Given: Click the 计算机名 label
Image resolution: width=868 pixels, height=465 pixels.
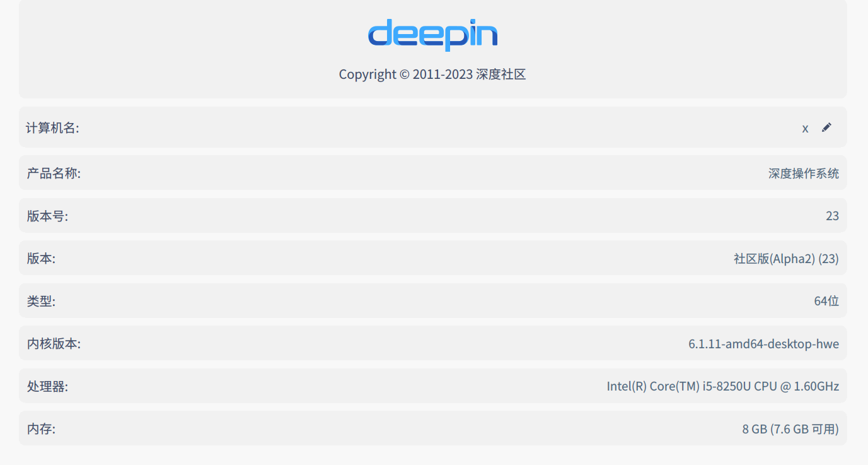Looking at the screenshot, I should (x=52, y=128).
